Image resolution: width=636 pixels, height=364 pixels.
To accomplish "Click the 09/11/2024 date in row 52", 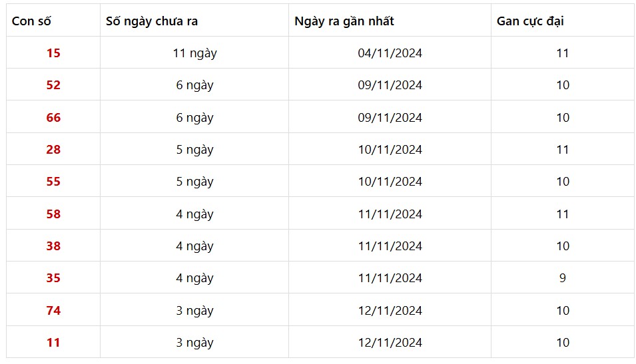I will 390,85.
